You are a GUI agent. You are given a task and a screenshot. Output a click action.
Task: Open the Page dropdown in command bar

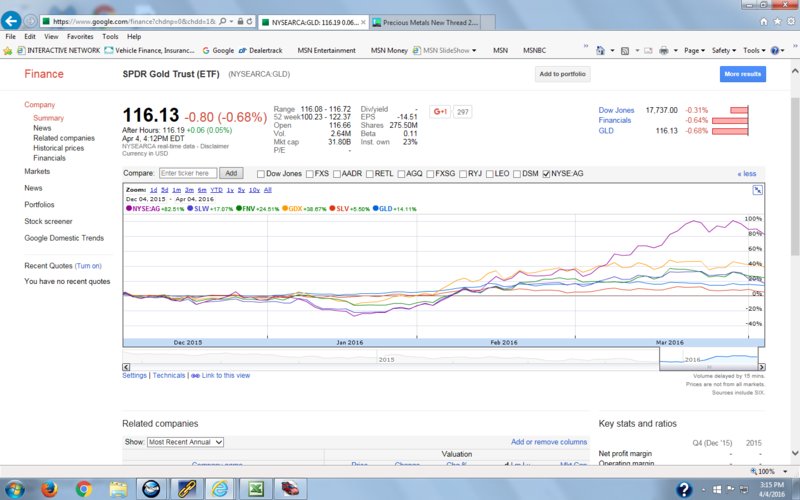coord(694,51)
